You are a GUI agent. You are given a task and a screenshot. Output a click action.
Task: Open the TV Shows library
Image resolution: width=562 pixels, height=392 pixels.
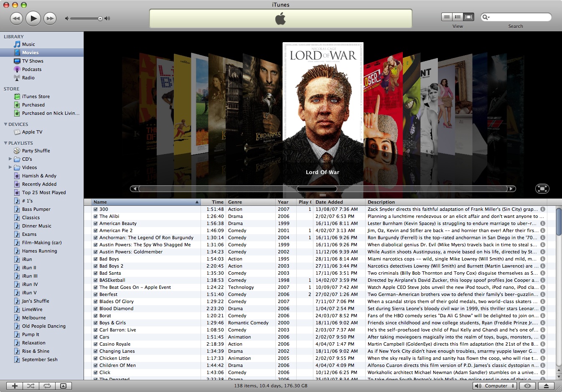[33, 61]
